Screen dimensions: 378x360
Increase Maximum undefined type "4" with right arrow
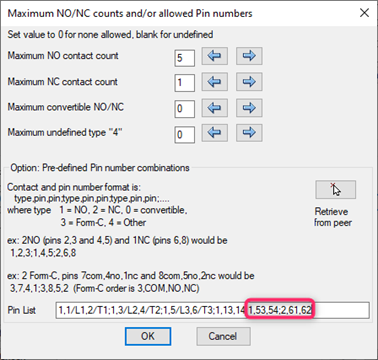tap(249, 133)
